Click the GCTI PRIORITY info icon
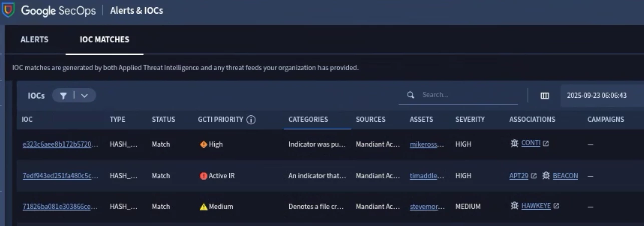 pyautogui.click(x=251, y=120)
